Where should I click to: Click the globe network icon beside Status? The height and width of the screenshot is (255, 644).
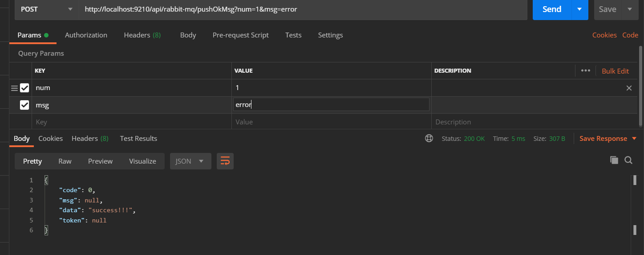click(x=429, y=139)
